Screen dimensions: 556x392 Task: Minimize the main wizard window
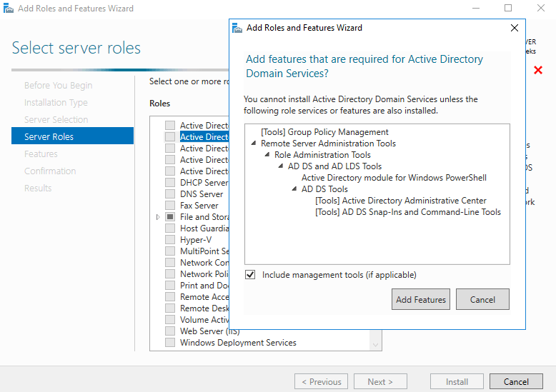[476, 8]
